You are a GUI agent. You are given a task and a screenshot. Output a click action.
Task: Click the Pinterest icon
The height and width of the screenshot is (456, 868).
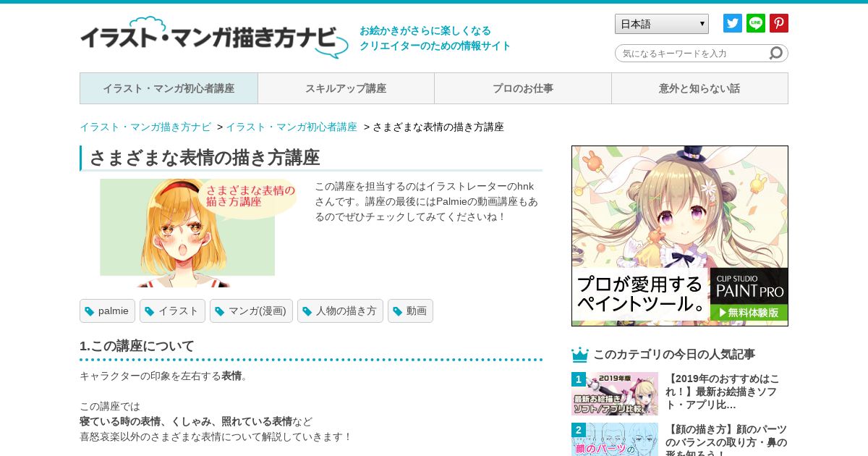point(779,23)
